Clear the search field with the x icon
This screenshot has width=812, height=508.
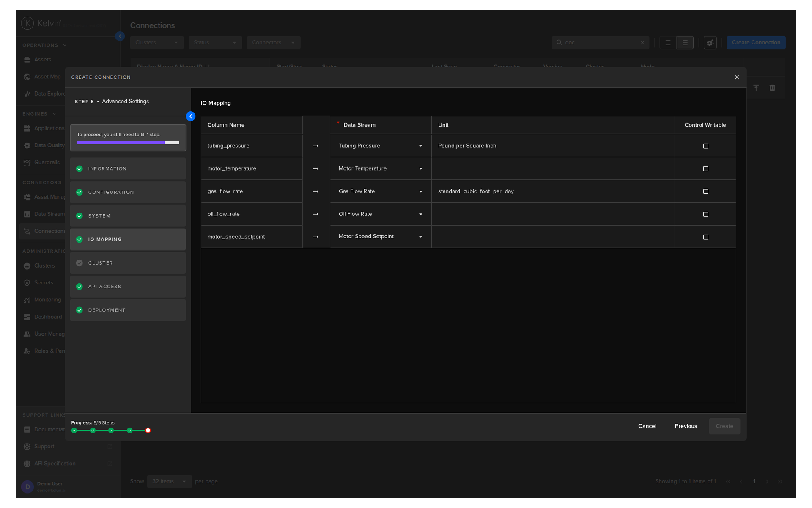click(642, 43)
